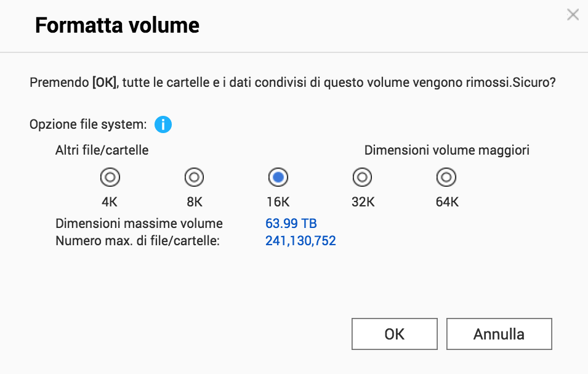This screenshot has width=588, height=374.
Task: Click the blue file system info icon
Action: 163,124
